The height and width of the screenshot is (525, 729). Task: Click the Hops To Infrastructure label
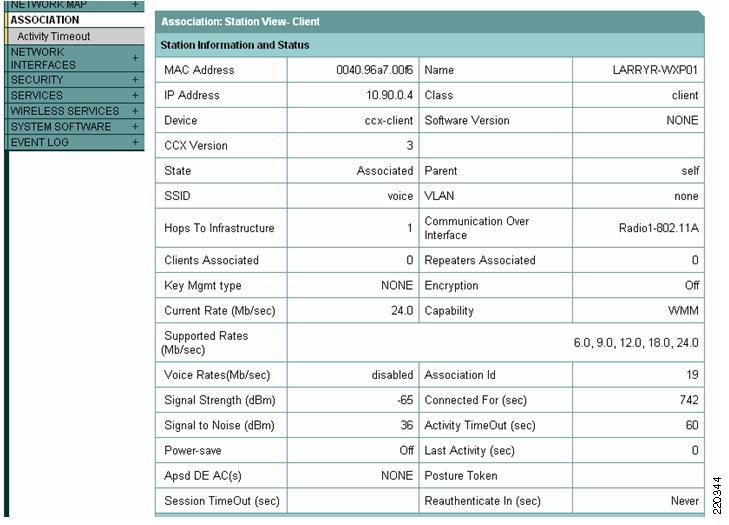[x=219, y=228]
